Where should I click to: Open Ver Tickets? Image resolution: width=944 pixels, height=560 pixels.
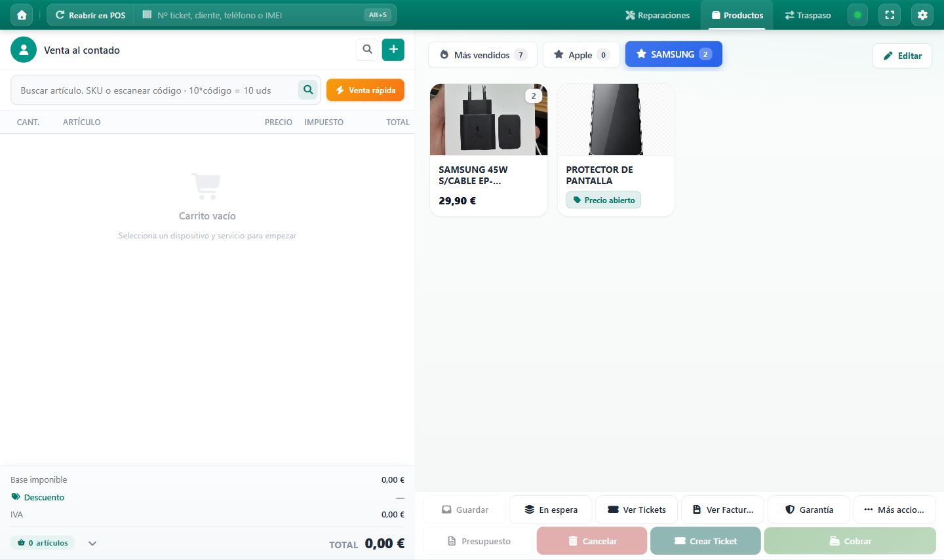coord(637,510)
